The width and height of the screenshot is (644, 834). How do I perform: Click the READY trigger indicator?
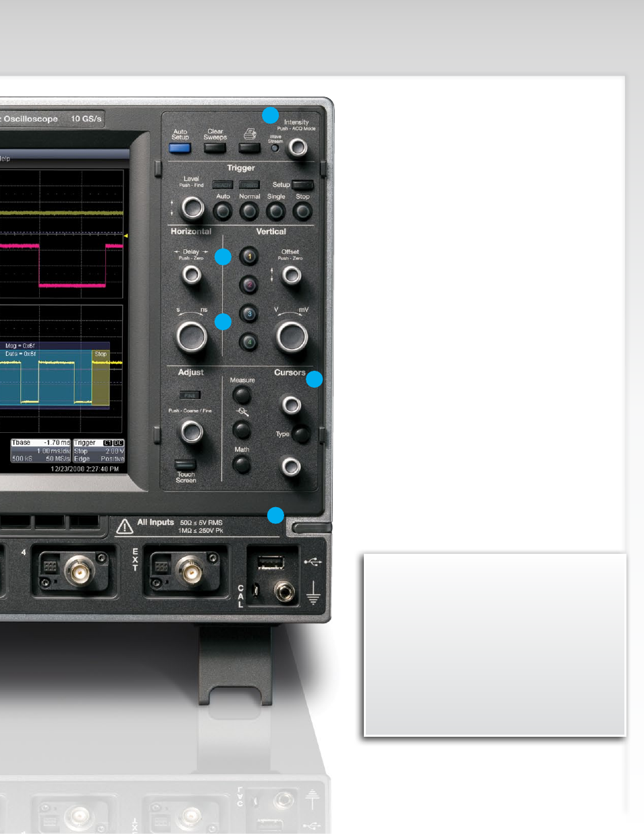(222, 184)
